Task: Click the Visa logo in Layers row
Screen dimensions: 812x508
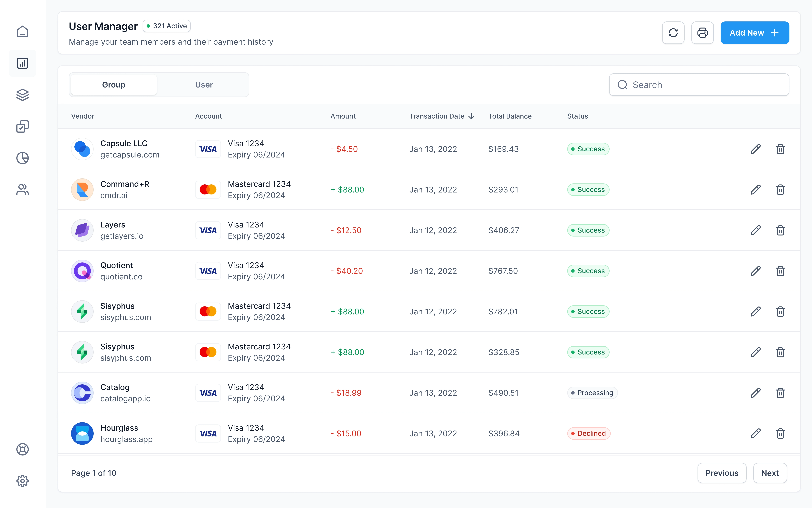Action: [208, 230]
